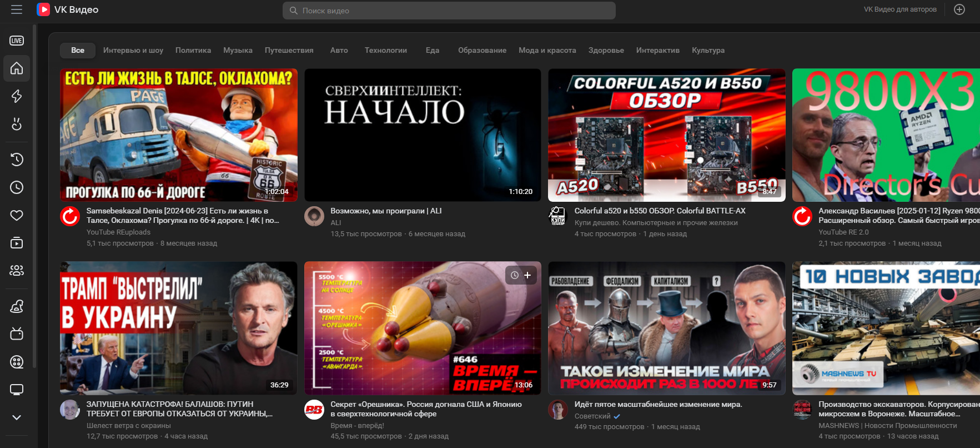Open the monitor screen sidebar icon
Viewport: 980px width, 448px height.
click(17, 390)
